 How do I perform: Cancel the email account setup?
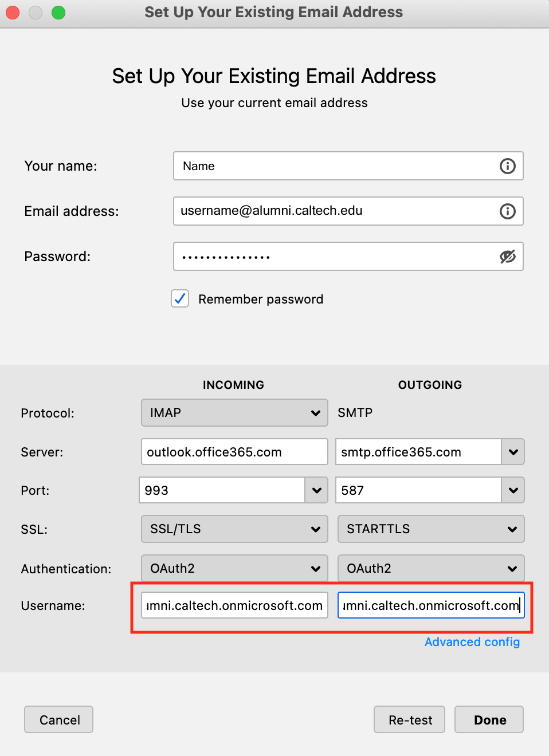[59, 720]
